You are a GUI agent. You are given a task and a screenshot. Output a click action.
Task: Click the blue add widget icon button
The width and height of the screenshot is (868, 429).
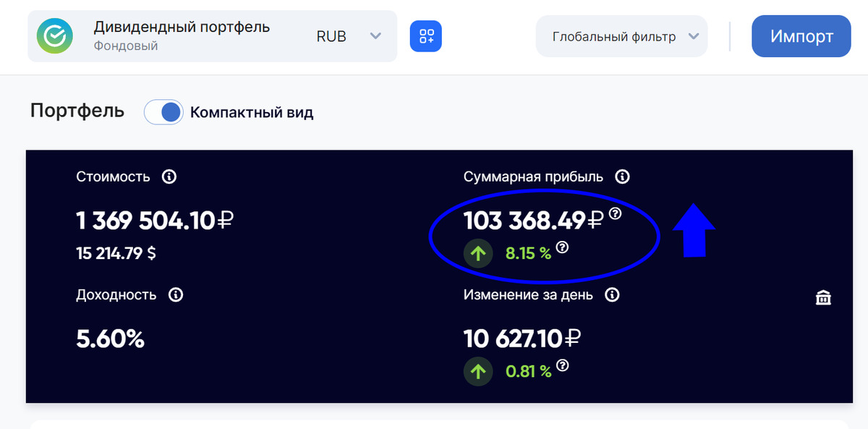tap(426, 36)
